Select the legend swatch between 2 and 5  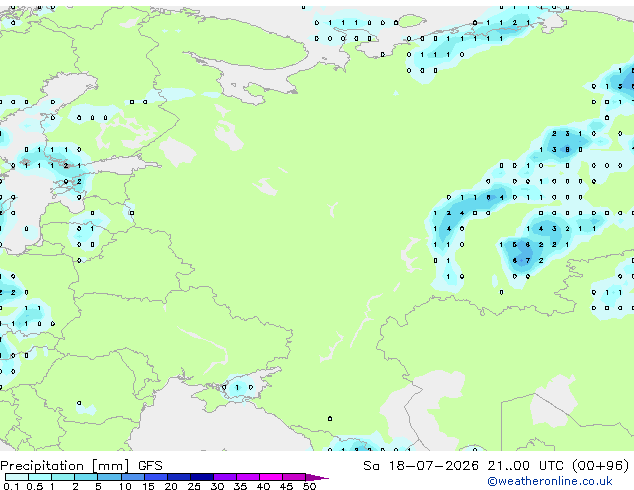click(x=86, y=477)
